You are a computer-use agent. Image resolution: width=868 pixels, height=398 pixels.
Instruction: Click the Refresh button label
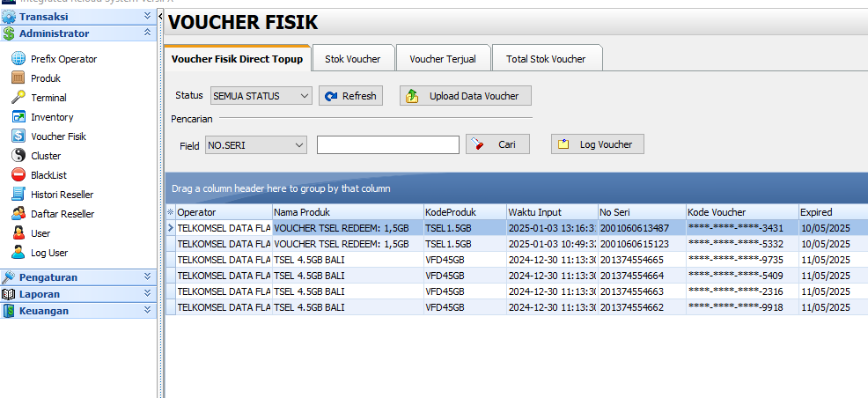[x=359, y=96]
